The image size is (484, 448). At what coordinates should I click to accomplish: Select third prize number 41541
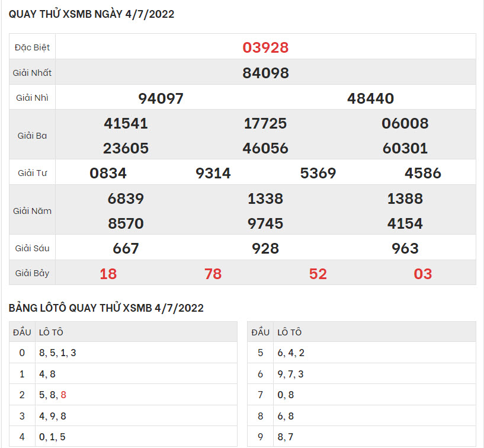pos(126,123)
